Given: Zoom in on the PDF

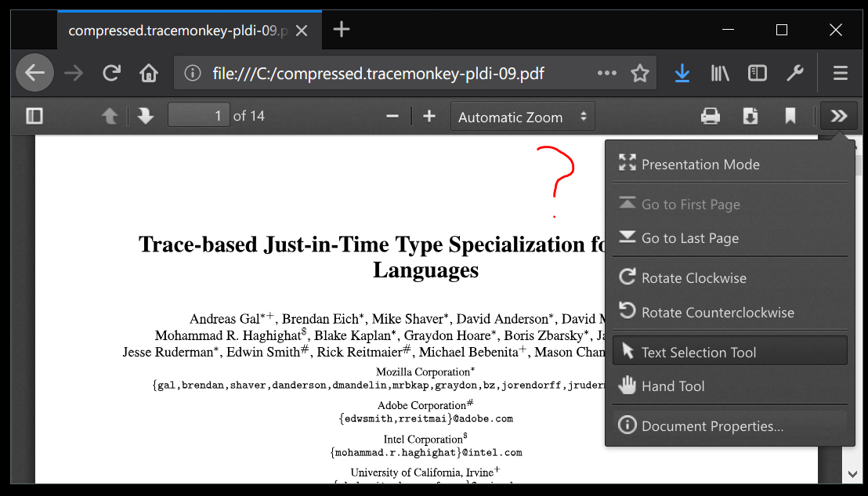Looking at the screenshot, I should (429, 115).
